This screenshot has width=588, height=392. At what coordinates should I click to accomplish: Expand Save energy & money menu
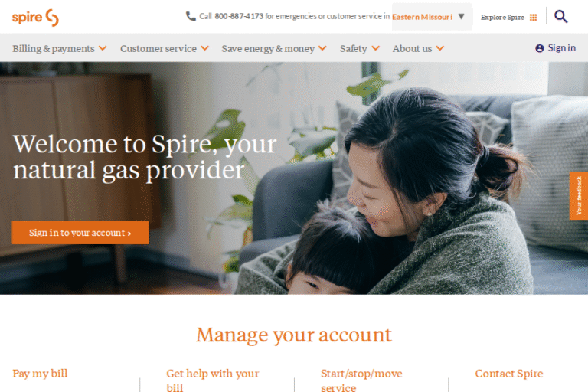click(274, 48)
